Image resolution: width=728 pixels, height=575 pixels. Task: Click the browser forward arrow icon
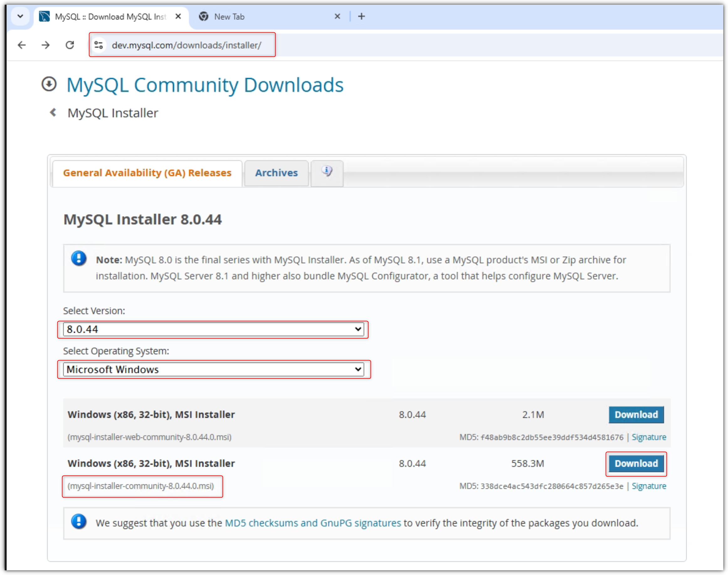pyautogui.click(x=46, y=45)
